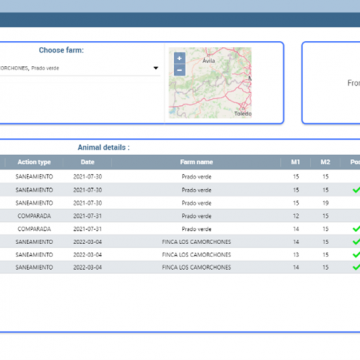Select COMPARADA row with M1 value 12

180,216
